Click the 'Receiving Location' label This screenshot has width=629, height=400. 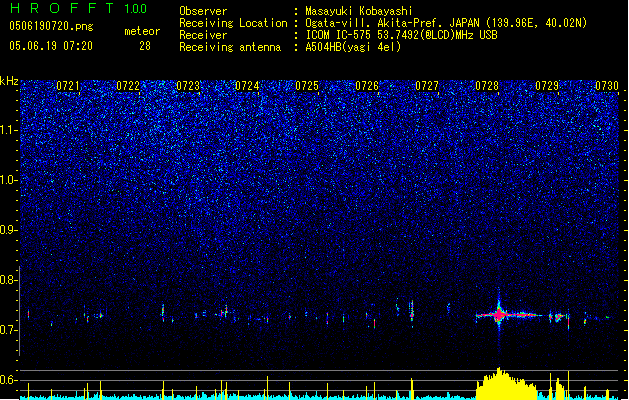pos(233,23)
